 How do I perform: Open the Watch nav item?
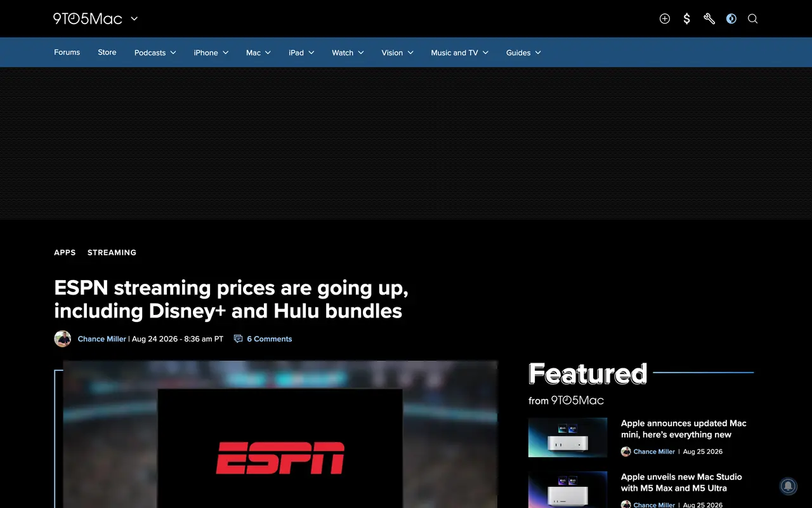pyautogui.click(x=343, y=53)
